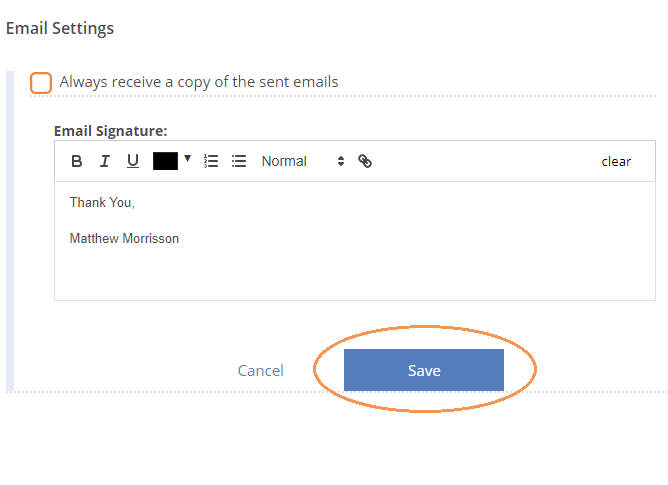Place cursor on Thank You line
The image size is (668, 485).
point(102,202)
